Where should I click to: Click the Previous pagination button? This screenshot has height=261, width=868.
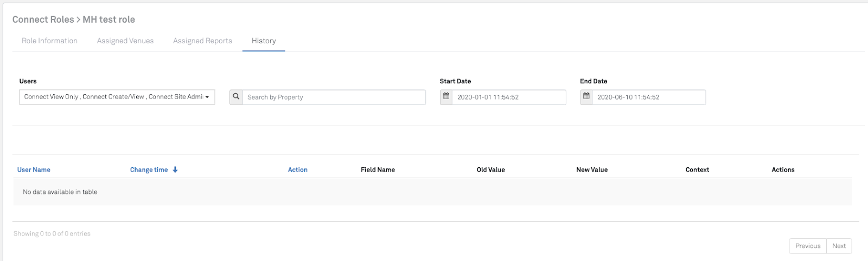[807, 246]
